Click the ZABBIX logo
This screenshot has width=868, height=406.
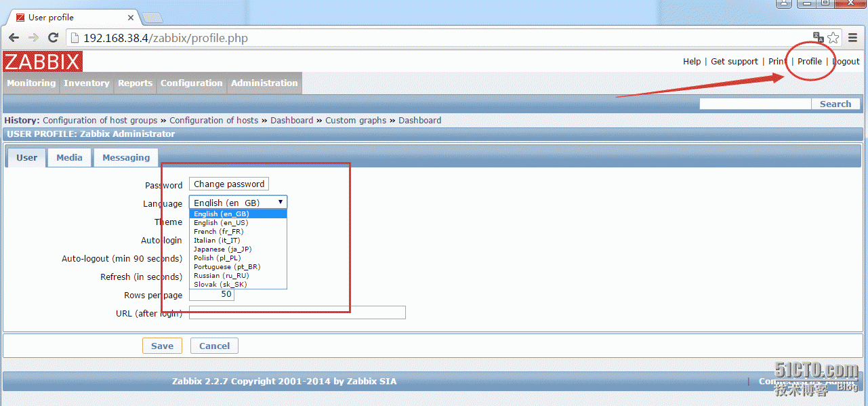[43, 62]
